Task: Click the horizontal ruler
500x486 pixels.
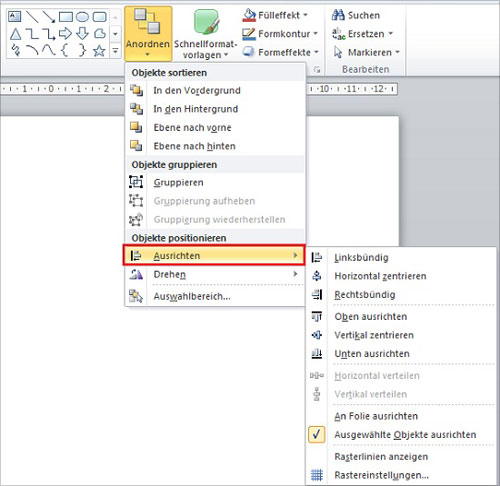Action: 352,89
